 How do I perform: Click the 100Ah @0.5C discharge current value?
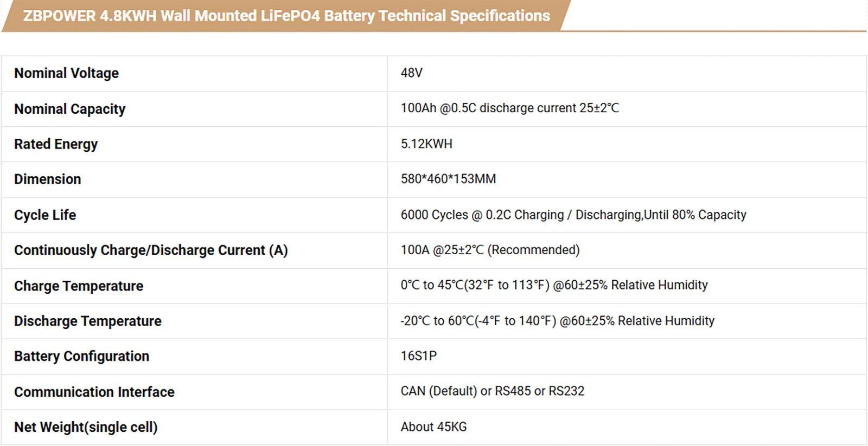pyautogui.click(x=509, y=108)
